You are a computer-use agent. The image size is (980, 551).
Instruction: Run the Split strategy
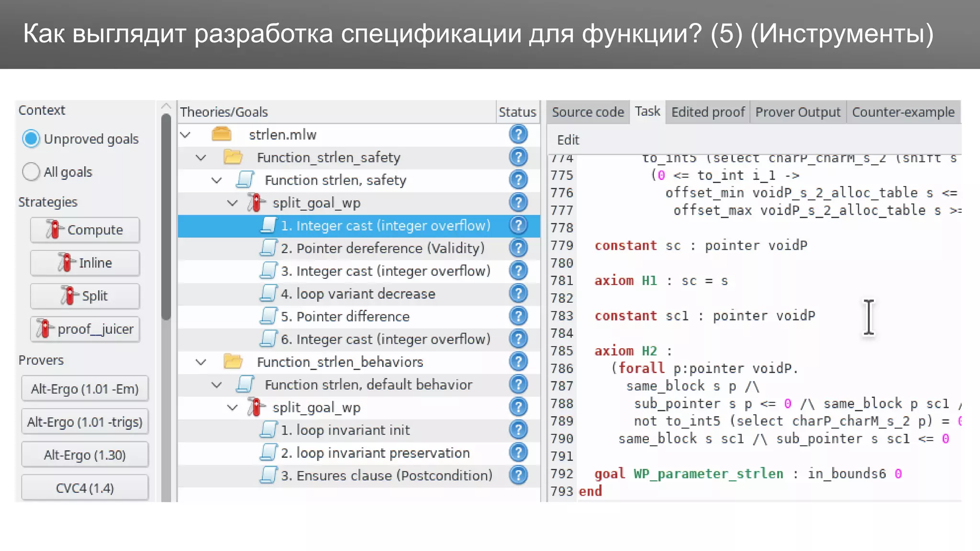[85, 296]
